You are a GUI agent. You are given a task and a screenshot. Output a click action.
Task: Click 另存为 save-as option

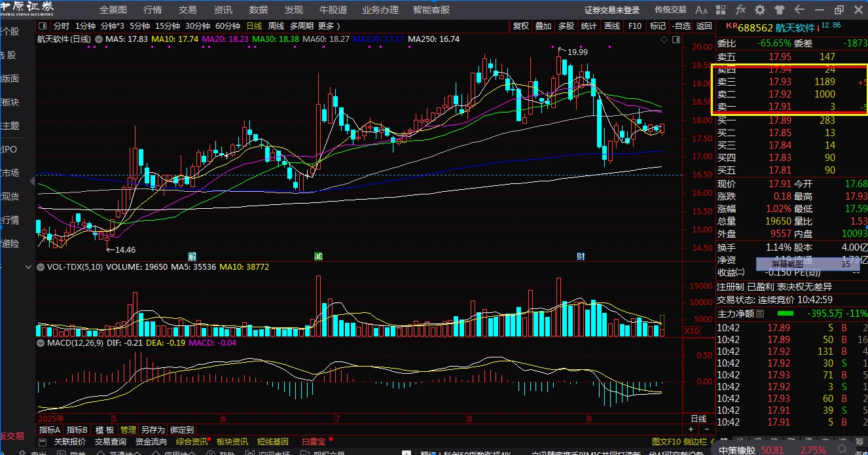pos(153,430)
